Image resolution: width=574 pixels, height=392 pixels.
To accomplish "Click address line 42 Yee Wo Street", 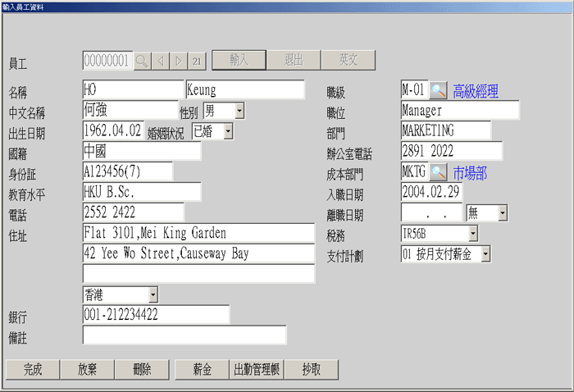I will pos(198,253).
